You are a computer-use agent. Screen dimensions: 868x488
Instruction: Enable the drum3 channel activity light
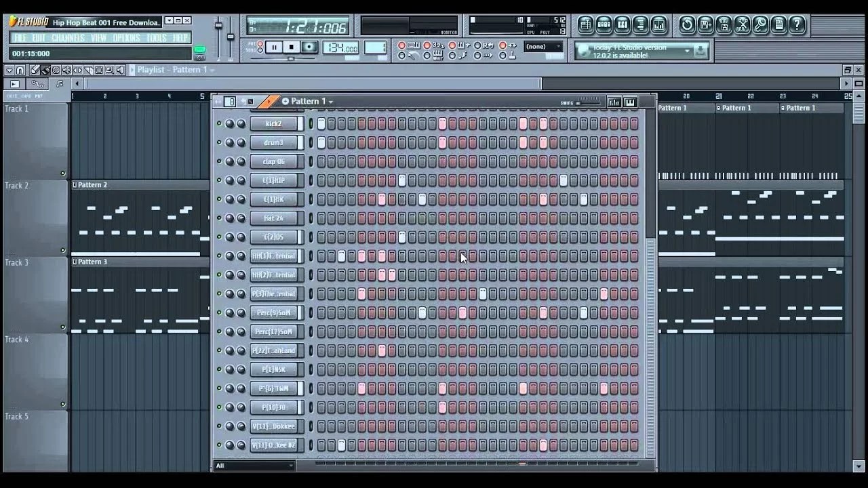coord(218,142)
